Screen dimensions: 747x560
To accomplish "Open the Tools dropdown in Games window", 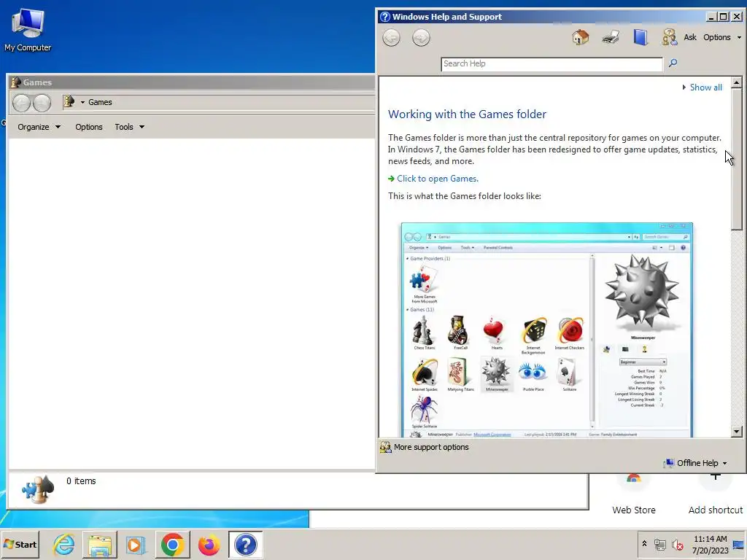I will [129, 127].
